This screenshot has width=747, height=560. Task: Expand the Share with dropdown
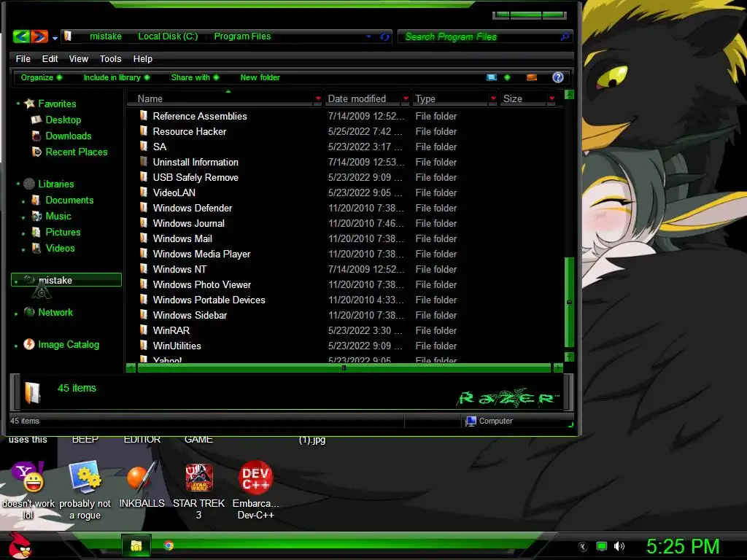pyautogui.click(x=195, y=77)
